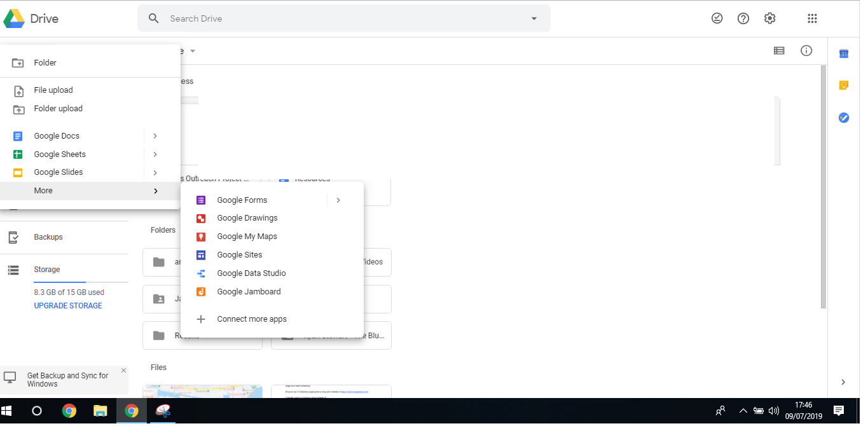Screen dimensions: 868x426
Task: Open the Calendar side panel icon
Action: tap(844, 54)
